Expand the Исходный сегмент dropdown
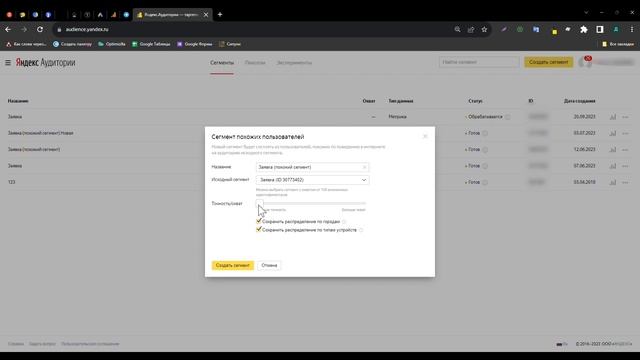Screen dimensions: 640x360 [313, 180]
